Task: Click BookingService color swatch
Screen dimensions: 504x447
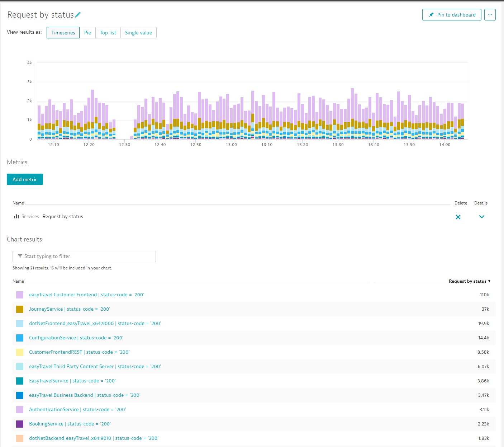Action: pos(20,424)
